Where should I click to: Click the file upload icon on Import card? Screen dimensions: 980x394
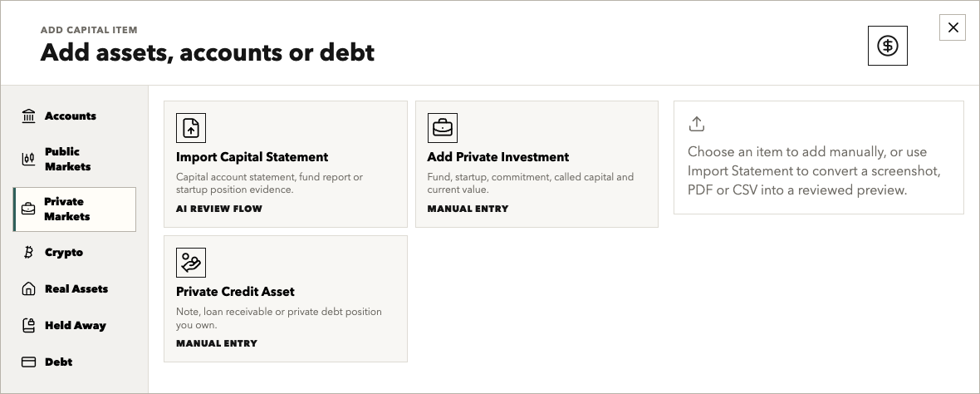(191, 127)
